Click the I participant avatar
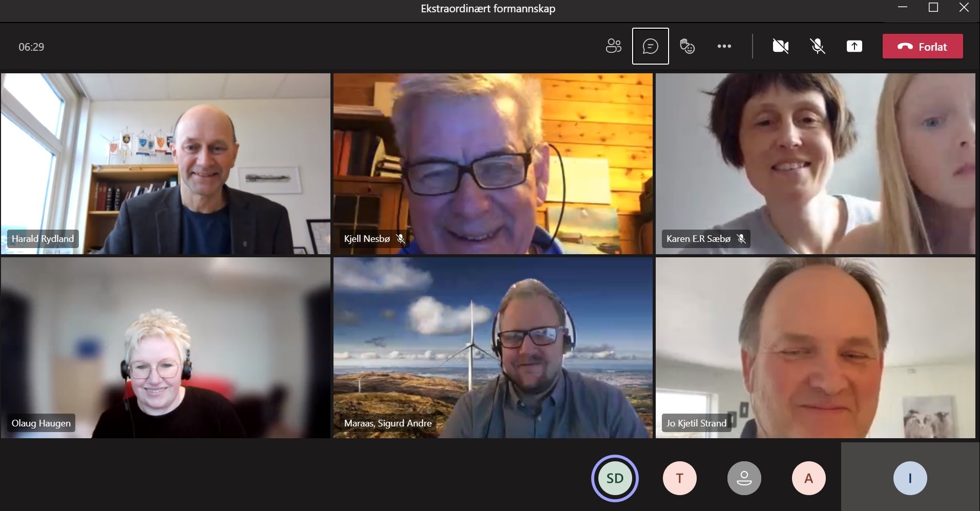The width and height of the screenshot is (980, 511). [x=910, y=478]
